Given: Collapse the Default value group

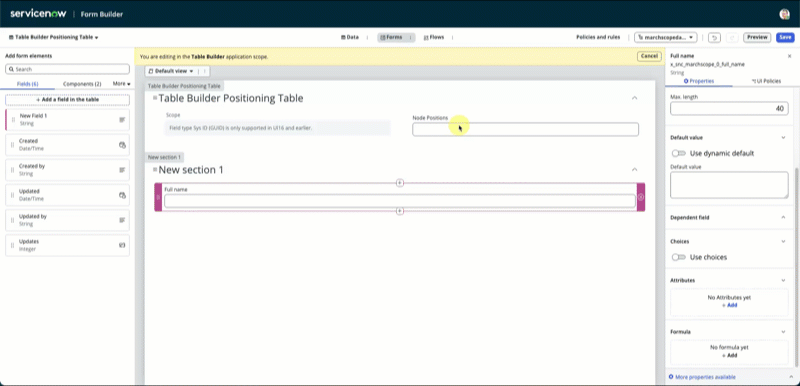Looking at the screenshot, I should pos(783,138).
